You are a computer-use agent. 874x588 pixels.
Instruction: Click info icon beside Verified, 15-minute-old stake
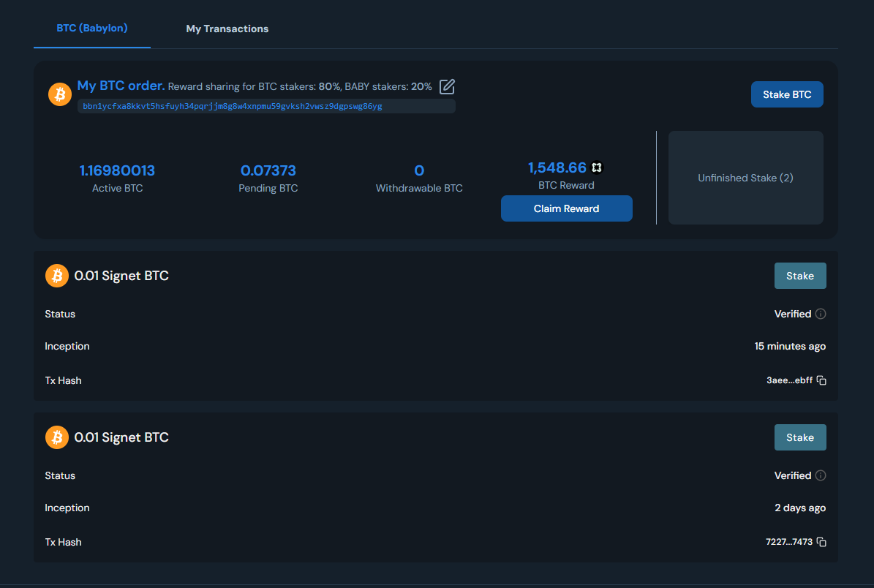click(821, 314)
